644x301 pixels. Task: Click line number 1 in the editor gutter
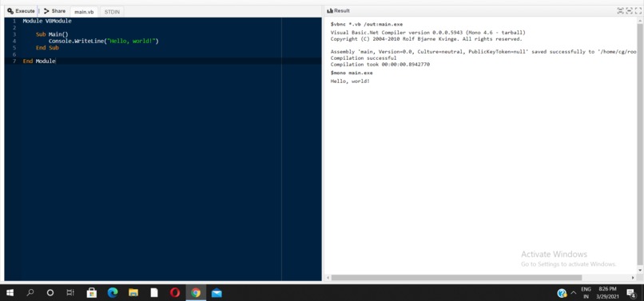pyautogui.click(x=14, y=21)
